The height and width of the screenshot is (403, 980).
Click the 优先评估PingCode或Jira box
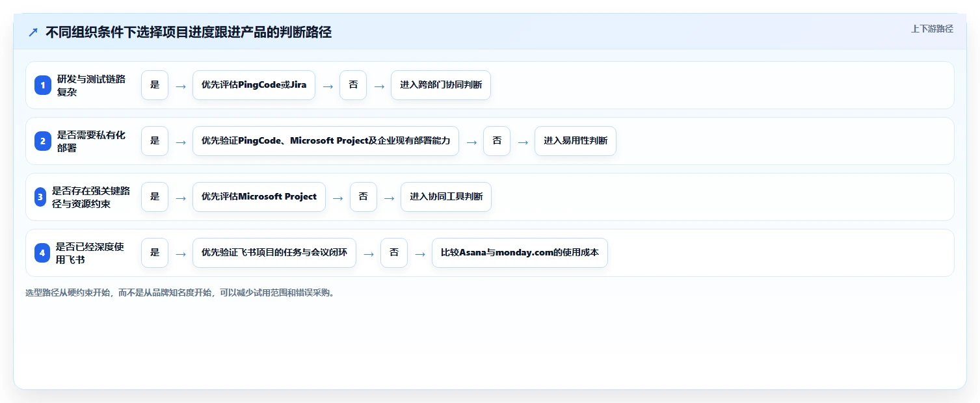254,85
